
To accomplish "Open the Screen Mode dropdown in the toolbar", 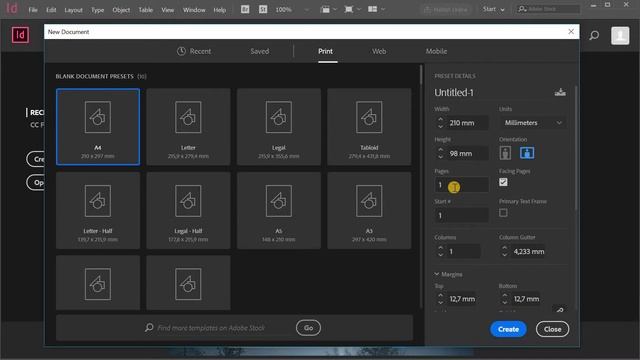I will click(352, 9).
